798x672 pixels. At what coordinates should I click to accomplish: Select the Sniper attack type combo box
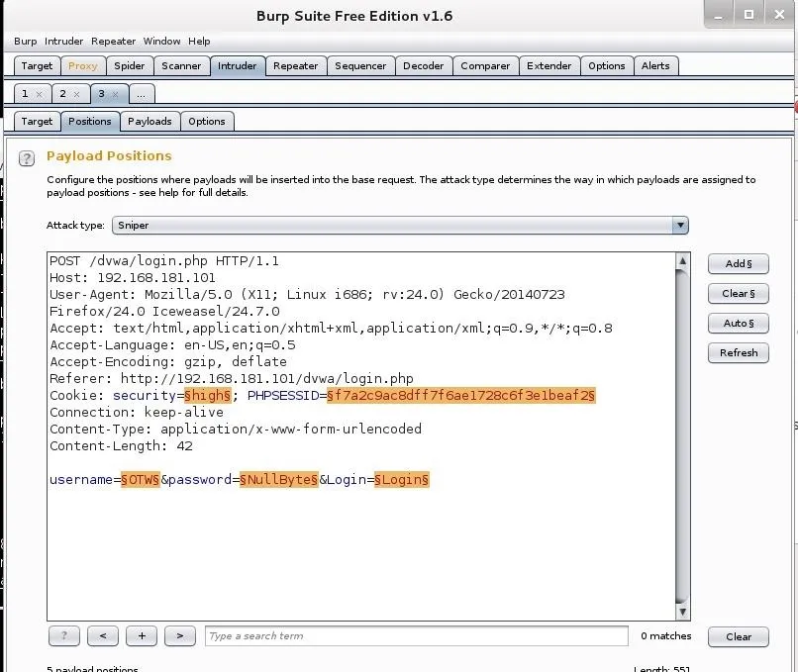tap(400, 225)
